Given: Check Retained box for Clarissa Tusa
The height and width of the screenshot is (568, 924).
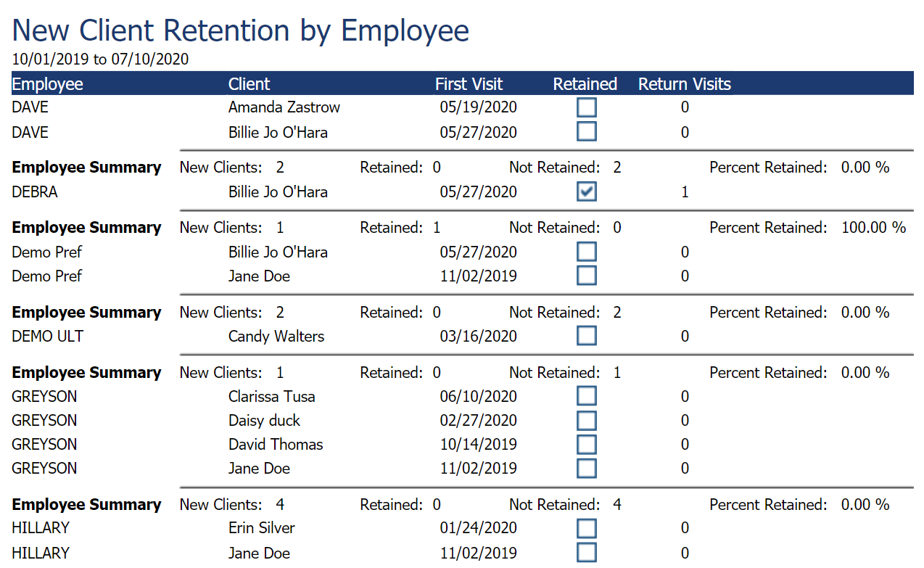Looking at the screenshot, I should tap(586, 396).
